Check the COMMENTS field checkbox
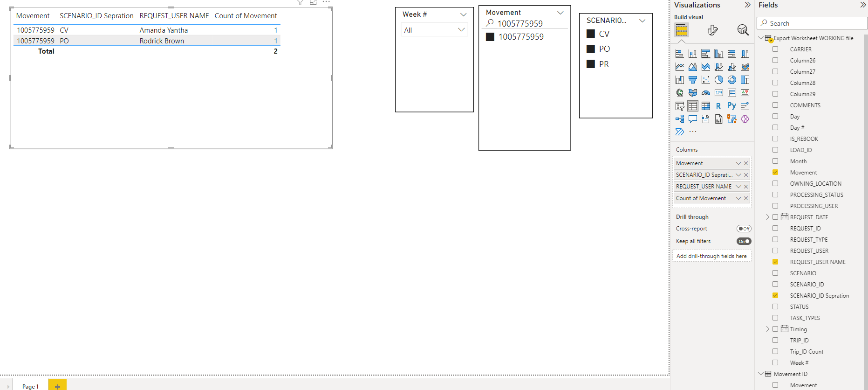 [x=775, y=105]
